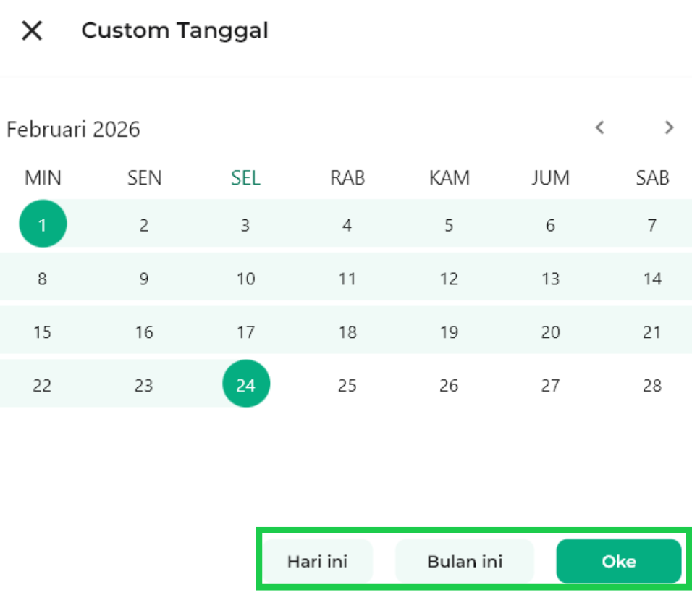Choose date 5 under KAM
The image size is (692, 616).
pos(449,225)
